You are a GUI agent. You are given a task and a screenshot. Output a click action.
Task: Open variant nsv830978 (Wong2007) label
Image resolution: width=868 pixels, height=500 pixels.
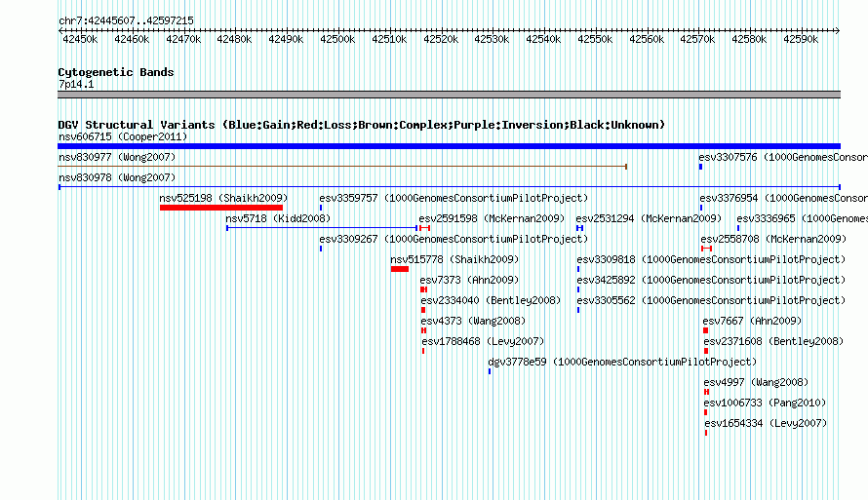click(x=117, y=177)
